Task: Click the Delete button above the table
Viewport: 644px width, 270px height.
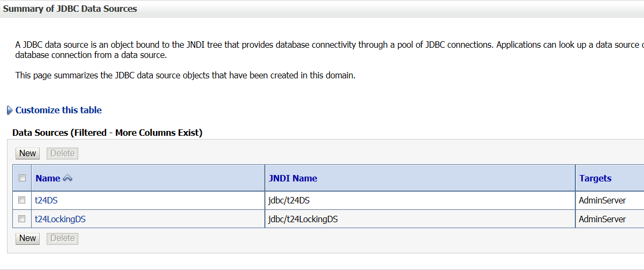Action: pos(62,153)
